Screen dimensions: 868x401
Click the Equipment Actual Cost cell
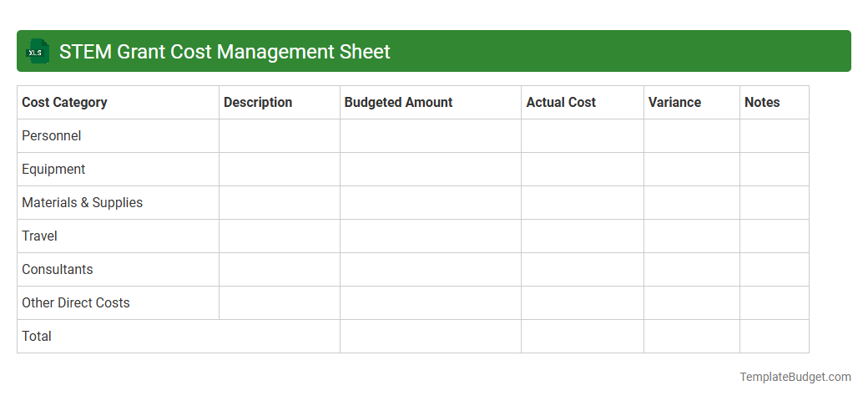coord(583,170)
